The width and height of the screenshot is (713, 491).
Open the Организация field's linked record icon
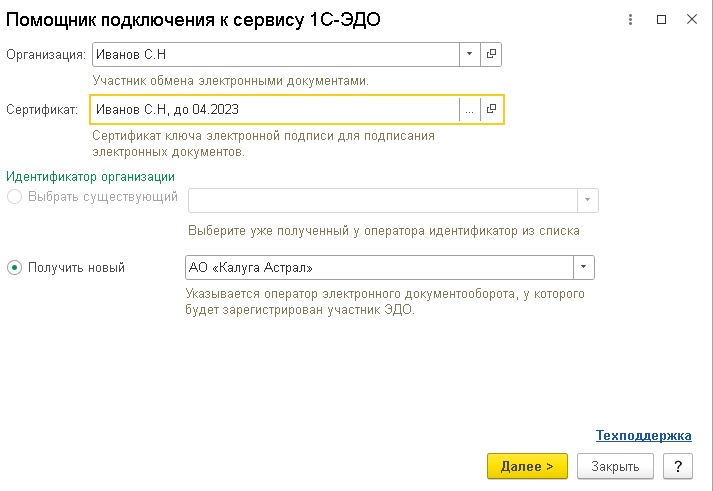[491, 54]
